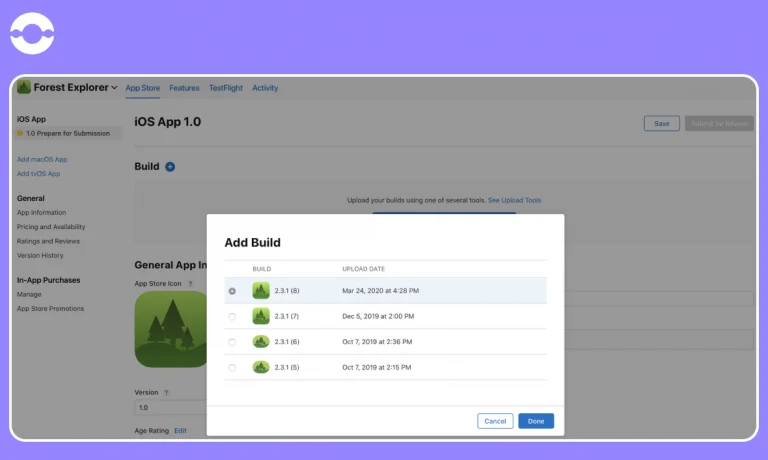This screenshot has height=460, width=768.
Task: Open Pricing and Availability in sidebar
Action: click(x=51, y=227)
